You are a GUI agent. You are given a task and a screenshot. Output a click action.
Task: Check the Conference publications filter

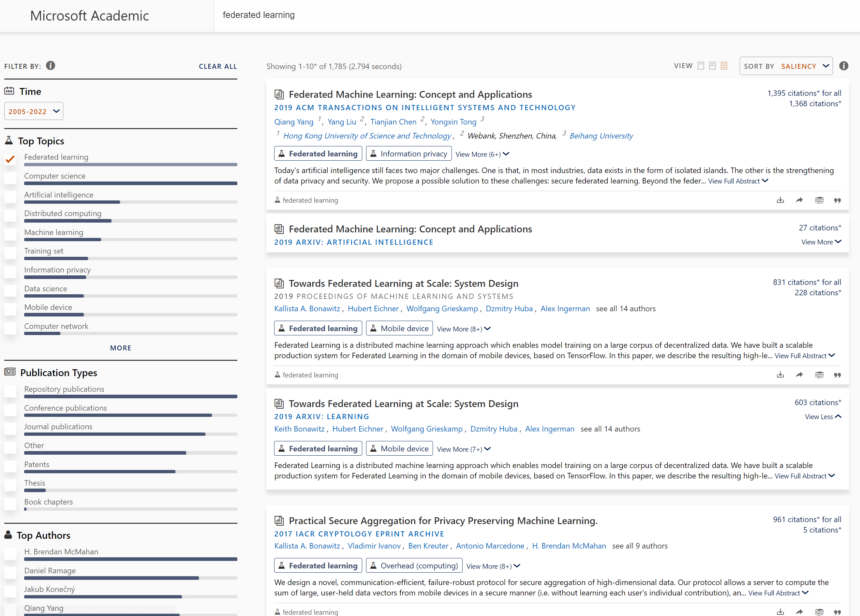pos(10,410)
